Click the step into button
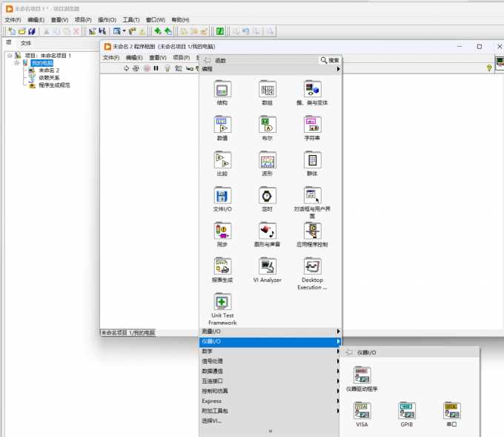504x437 pixels. pos(190,68)
